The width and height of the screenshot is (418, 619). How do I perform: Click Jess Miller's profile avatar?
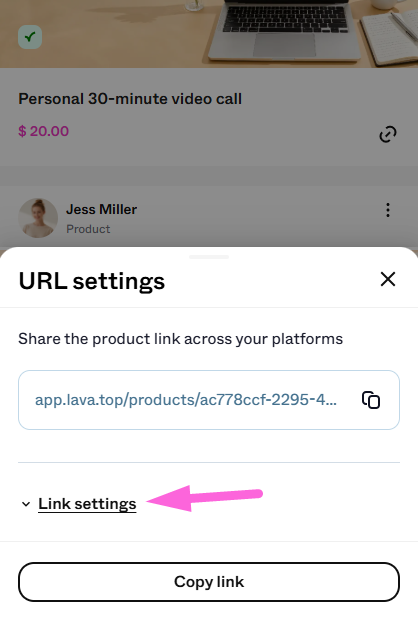click(x=38, y=218)
